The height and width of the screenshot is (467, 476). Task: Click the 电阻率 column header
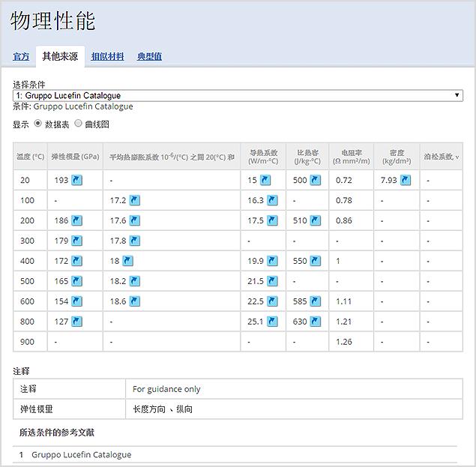352,157
